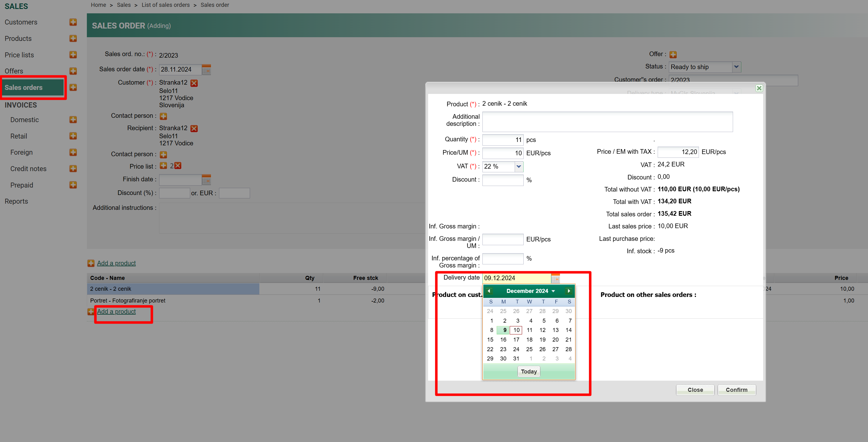Close the product dialog with green X
Image resolution: width=868 pixels, height=442 pixels.
tap(759, 88)
